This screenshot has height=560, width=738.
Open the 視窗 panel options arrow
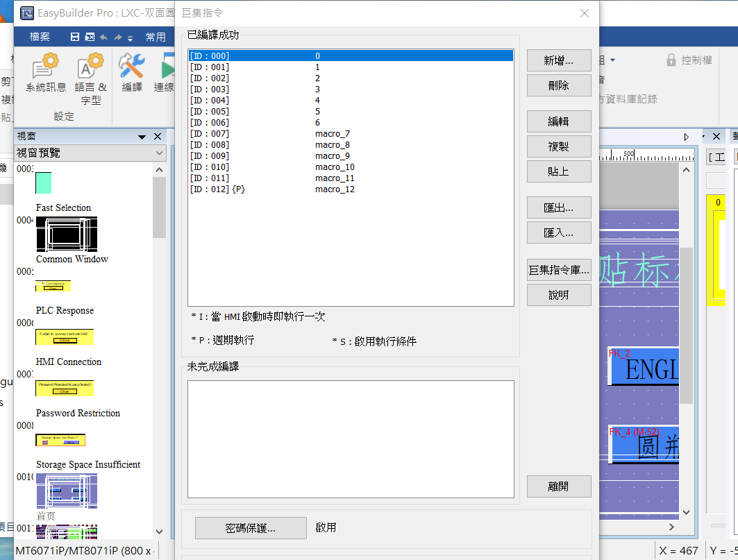(142, 137)
